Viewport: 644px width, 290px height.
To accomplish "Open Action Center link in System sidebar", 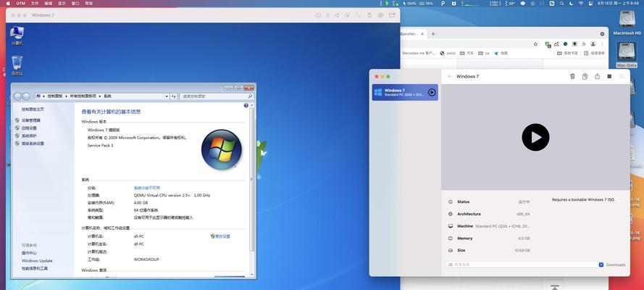I will 29,253.
